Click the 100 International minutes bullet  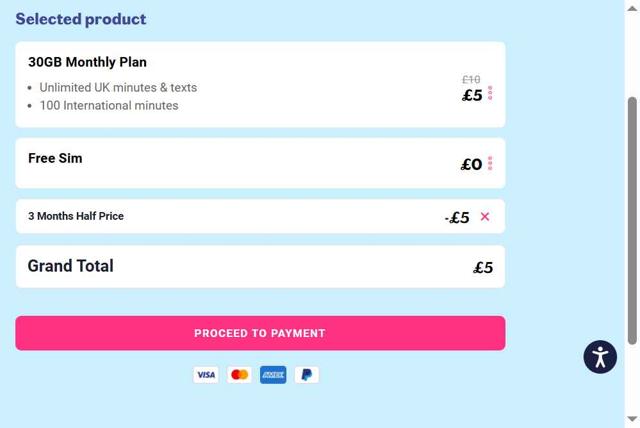coord(109,105)
